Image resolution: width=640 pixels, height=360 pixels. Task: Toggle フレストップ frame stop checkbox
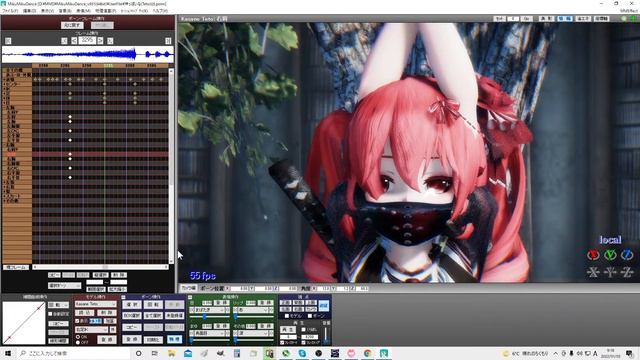(x=303, y=342)
